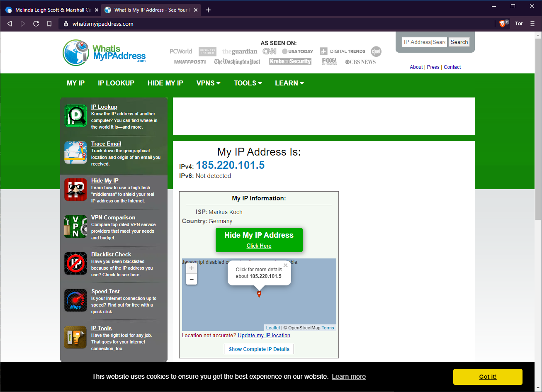Click Learn more in cookie banner
This screenshot has height=392, width=542.
coord(349,377)
